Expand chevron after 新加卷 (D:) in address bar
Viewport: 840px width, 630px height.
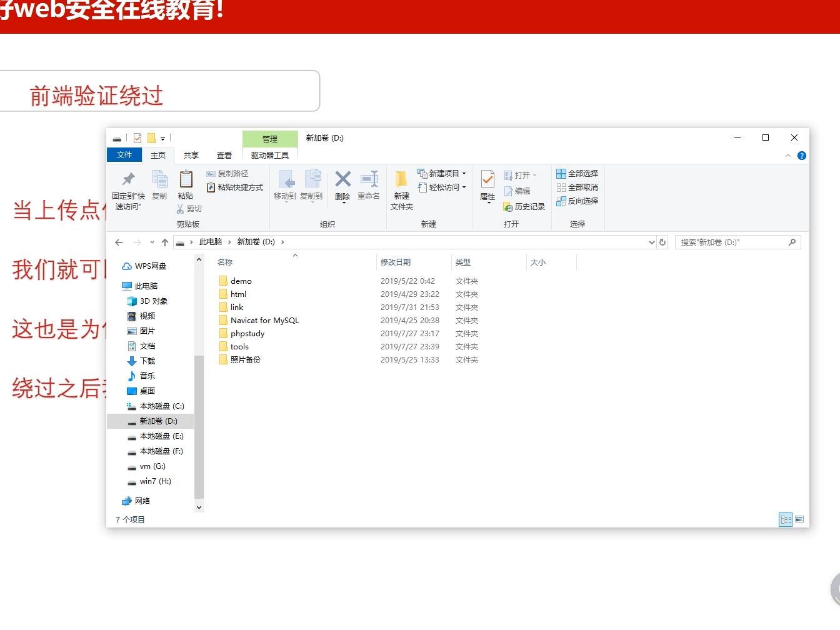[282, 242]
